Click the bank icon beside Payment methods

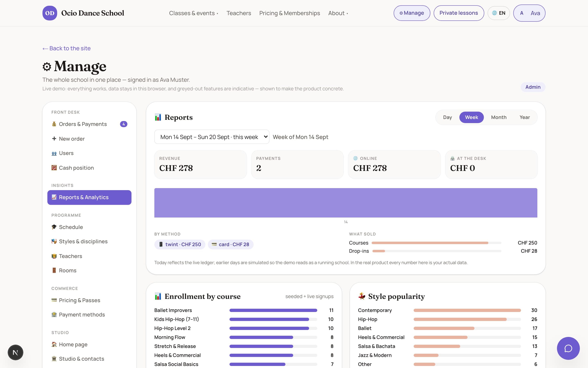click(x=54, y=315)
